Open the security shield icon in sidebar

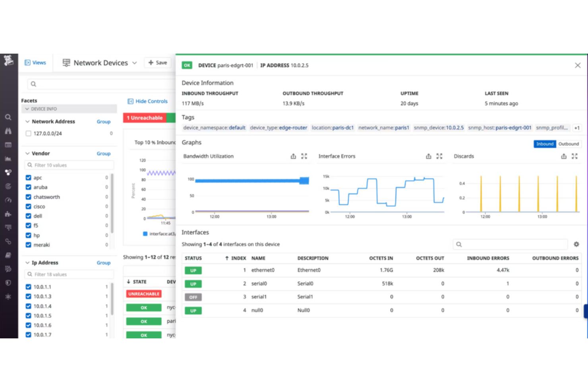coord(8,283)
